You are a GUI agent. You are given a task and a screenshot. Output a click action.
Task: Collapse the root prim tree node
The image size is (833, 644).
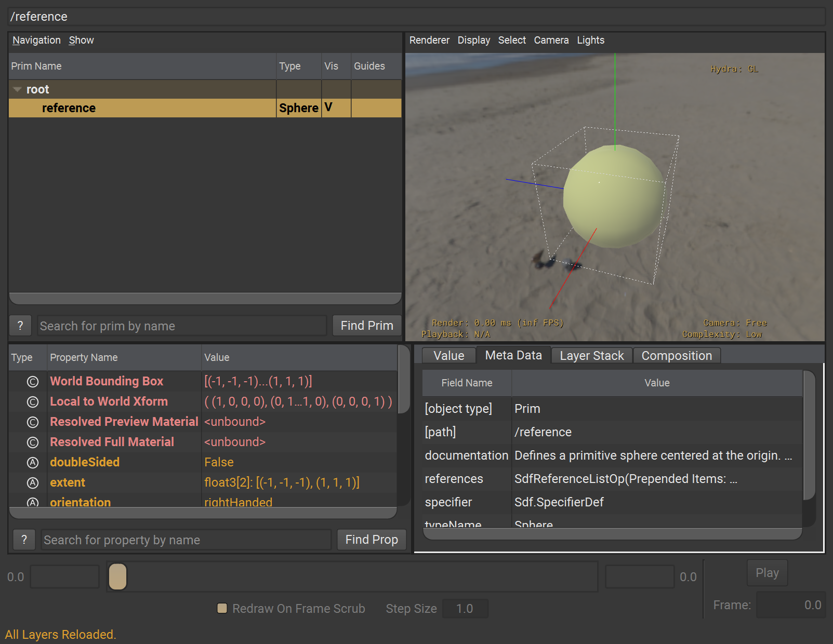click(17, 90)
